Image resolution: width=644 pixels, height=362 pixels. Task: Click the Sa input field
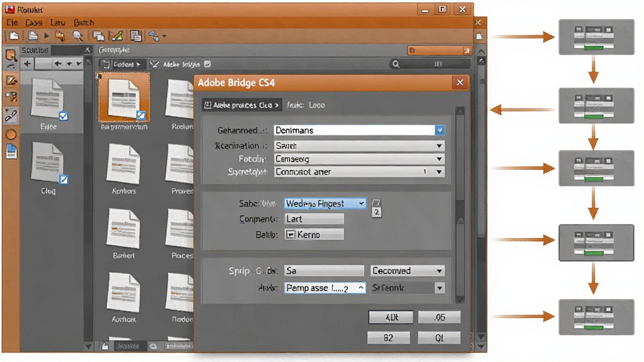pos(325,271)
